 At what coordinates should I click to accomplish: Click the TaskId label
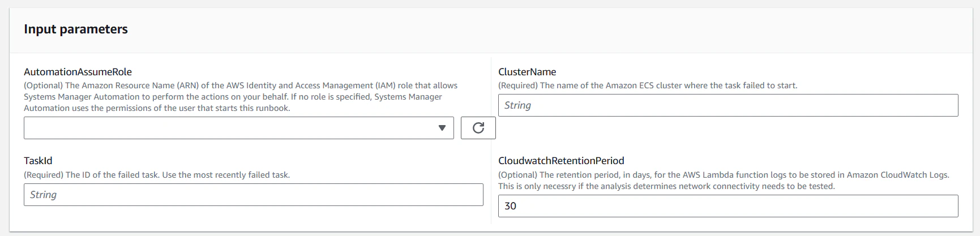[x=38, y=161]
